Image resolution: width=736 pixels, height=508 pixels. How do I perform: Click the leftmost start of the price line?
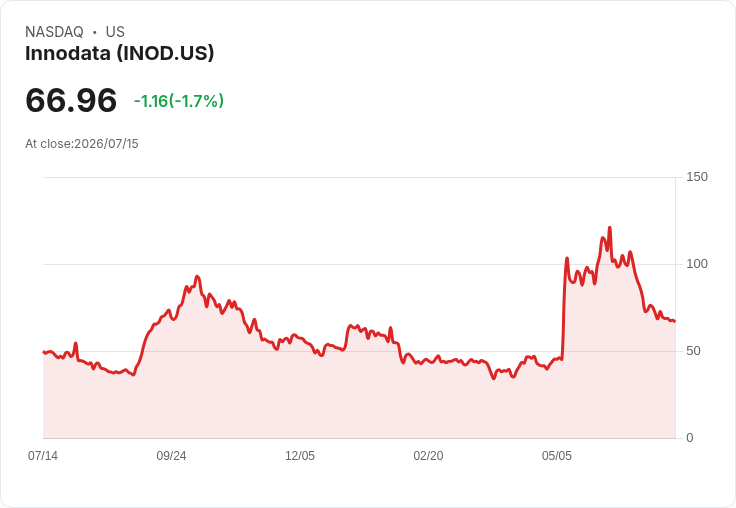(44, 352)
